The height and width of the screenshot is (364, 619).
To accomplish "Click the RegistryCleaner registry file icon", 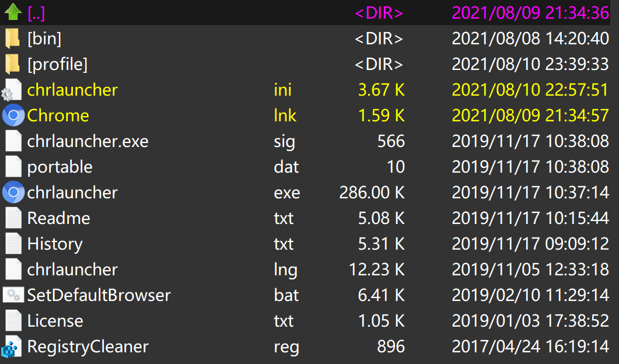I will point(13,346).
